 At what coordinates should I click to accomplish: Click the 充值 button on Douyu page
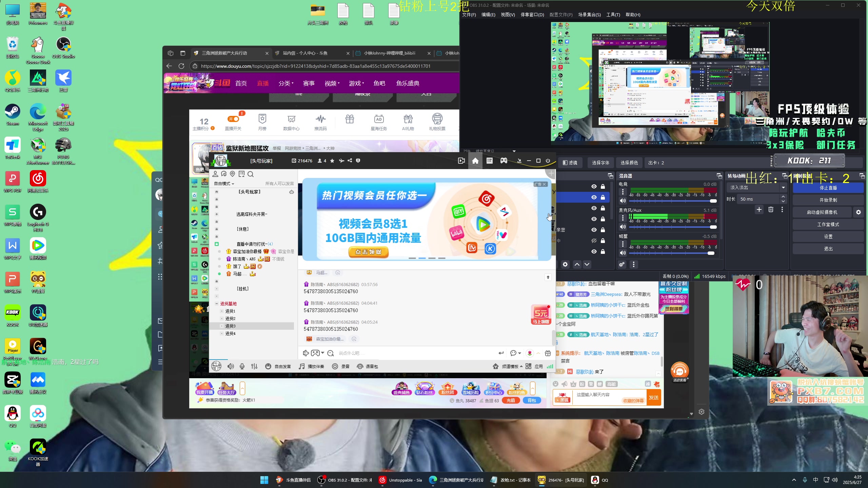pos(511,401)
